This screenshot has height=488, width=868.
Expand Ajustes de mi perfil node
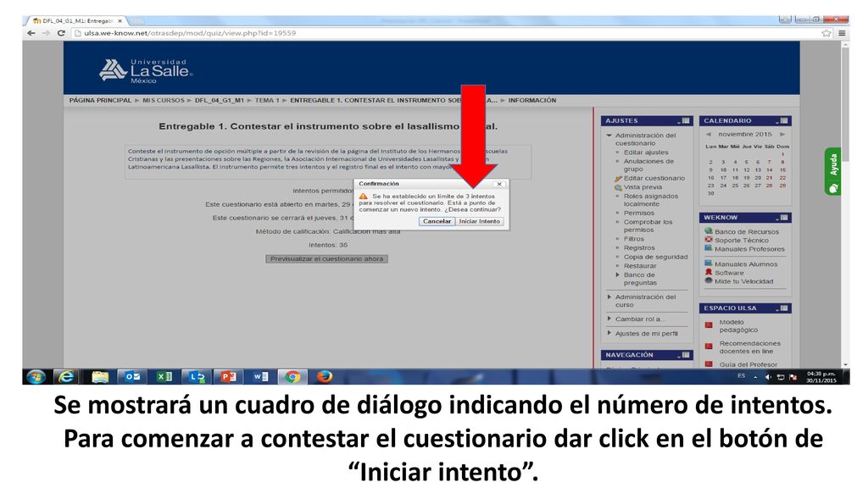[609, 334]
